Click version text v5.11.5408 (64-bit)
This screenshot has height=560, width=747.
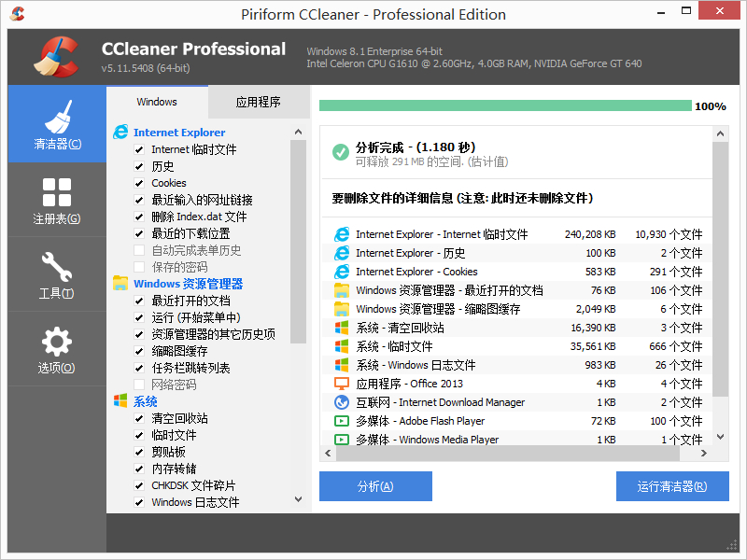tap(146, 68)
